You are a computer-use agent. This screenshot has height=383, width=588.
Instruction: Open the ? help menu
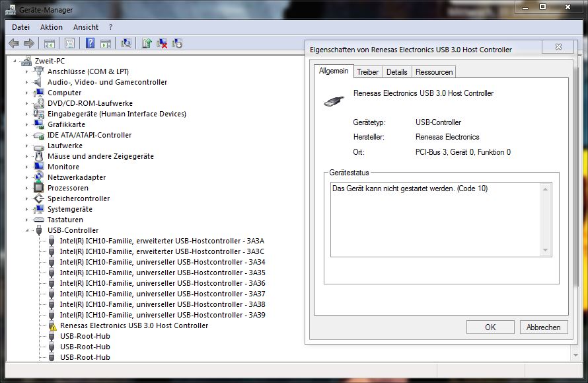pos(110,27)
